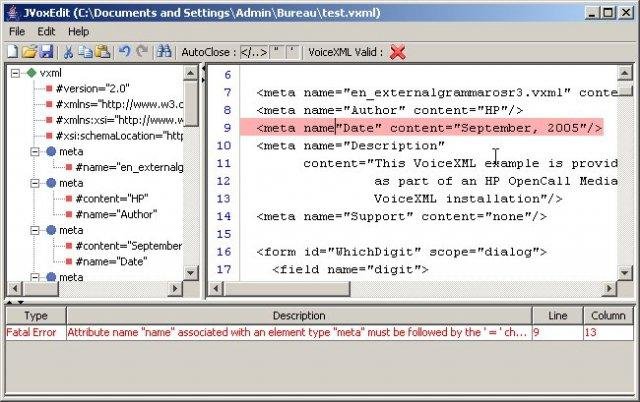Screen dimensions: 640x402
Task: Redo the last undone edit
Action: click(x=142, y=52)
